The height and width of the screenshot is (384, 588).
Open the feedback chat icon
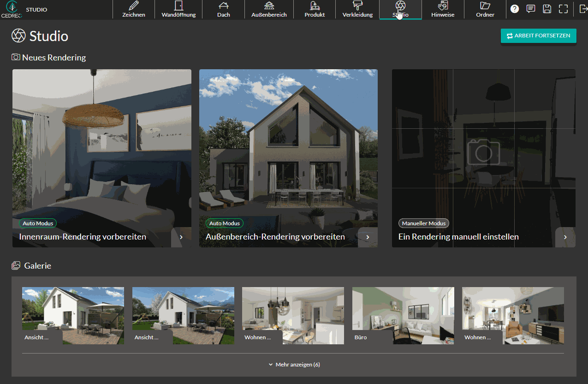pyautogui.click(x=531, y=9)
